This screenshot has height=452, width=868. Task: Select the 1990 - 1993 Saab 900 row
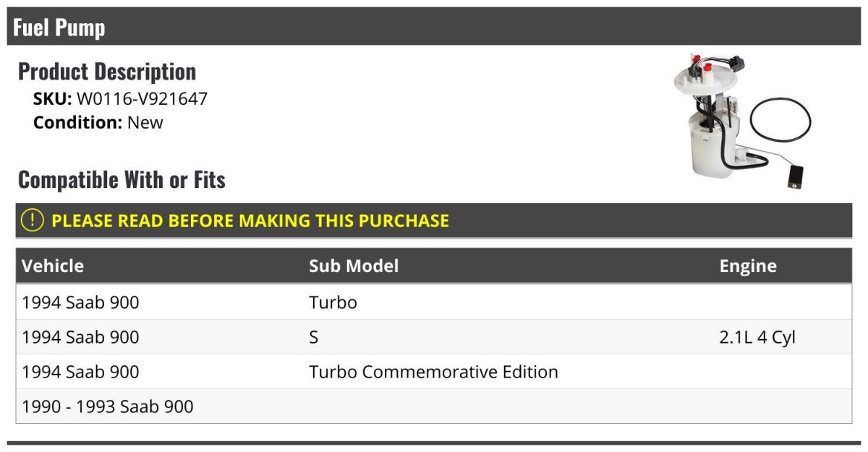click(x=434, y=406)
